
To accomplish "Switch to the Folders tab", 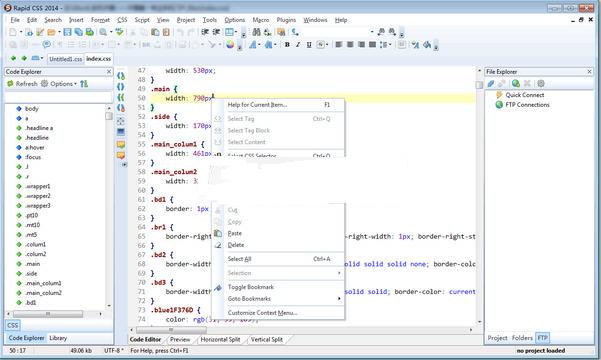I will pos(522,338).
